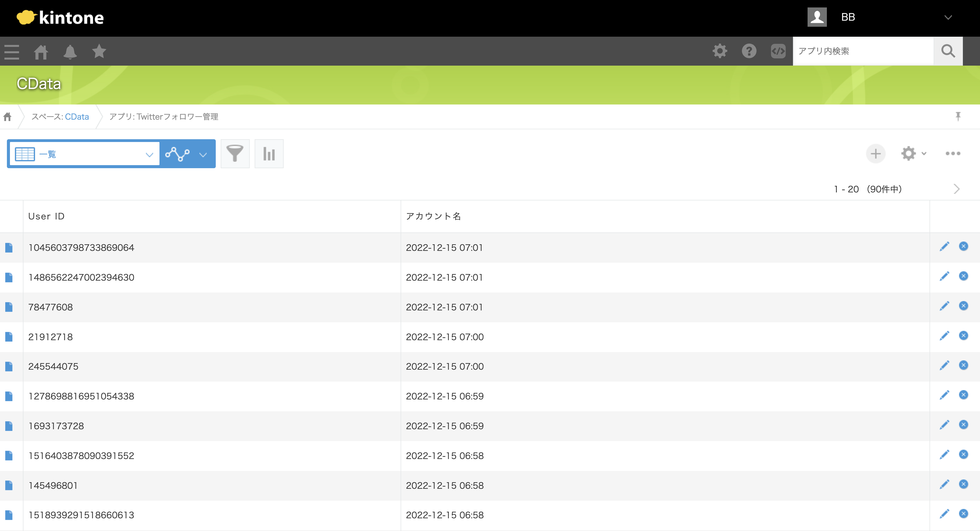Open the BB user account dropdown
Screen dimensions: 980x531
(948, 17)
